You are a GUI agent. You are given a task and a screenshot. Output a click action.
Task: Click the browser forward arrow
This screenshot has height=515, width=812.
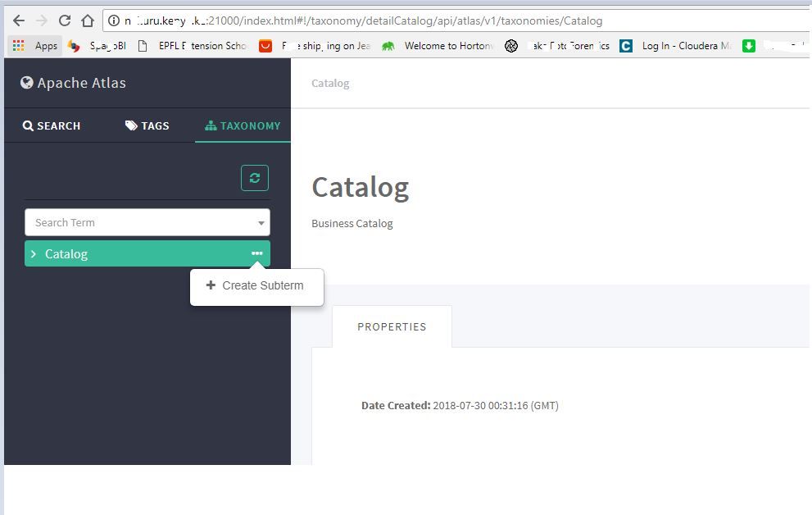[42, 21]
